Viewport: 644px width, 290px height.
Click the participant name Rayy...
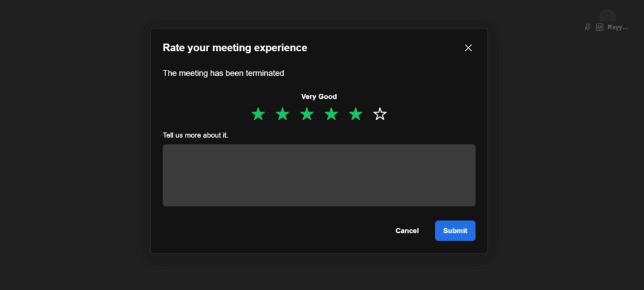pyautogui.click(x=618, y=27)
